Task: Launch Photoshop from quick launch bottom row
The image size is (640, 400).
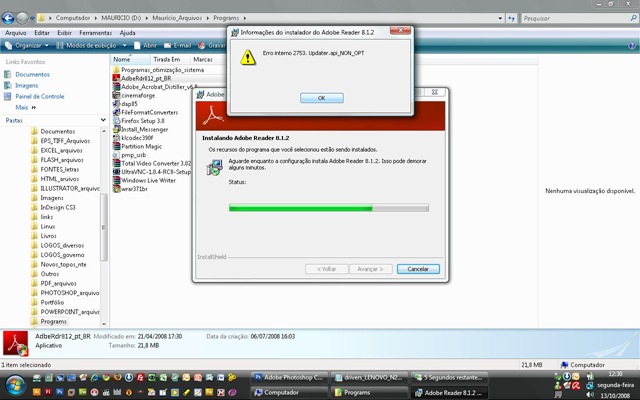Action: click(60, 393)
